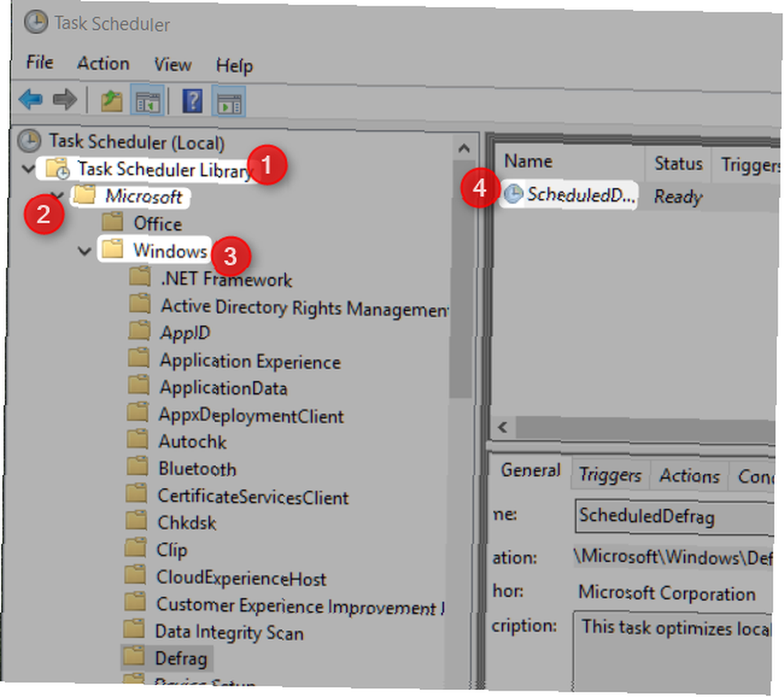
Task: Switch to the Actions tab
Action: coord(689,475)
